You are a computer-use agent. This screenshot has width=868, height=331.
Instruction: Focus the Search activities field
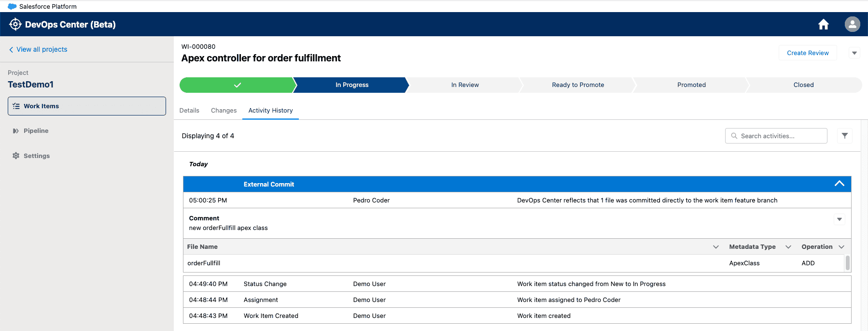(776, 136)
